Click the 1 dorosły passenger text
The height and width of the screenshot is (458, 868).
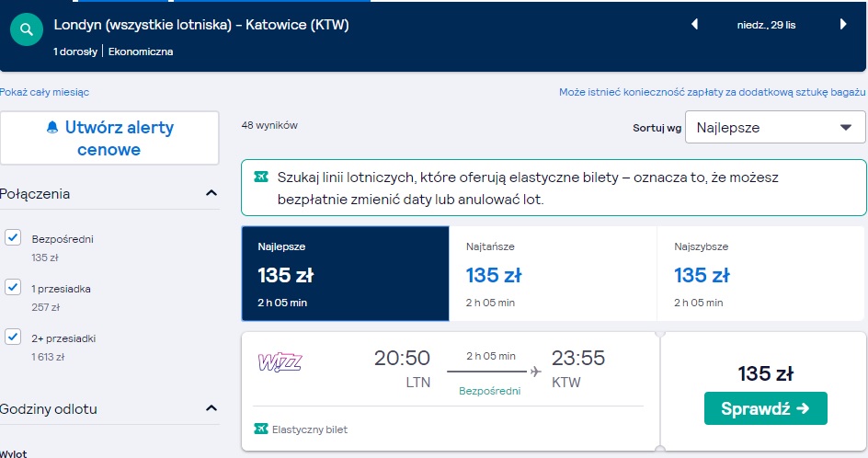pyautogui.click(x=75, y=52)
